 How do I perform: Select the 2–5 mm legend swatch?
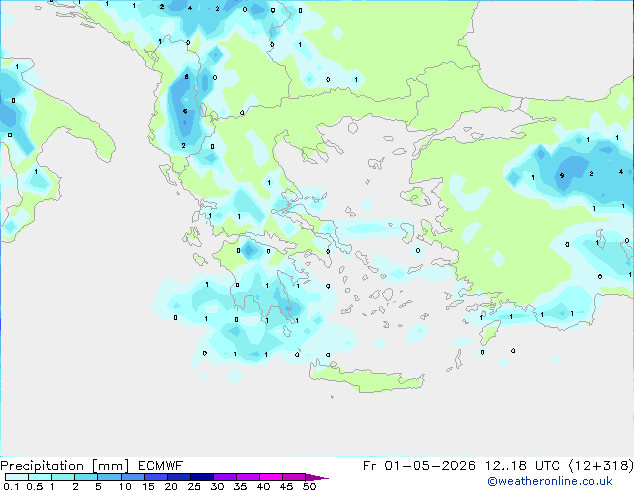click(86, 477)
